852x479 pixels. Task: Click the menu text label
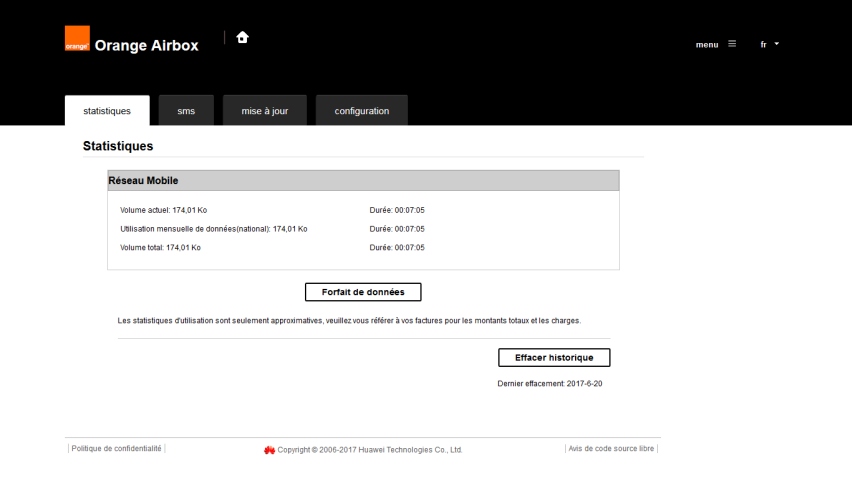point(707,45)
